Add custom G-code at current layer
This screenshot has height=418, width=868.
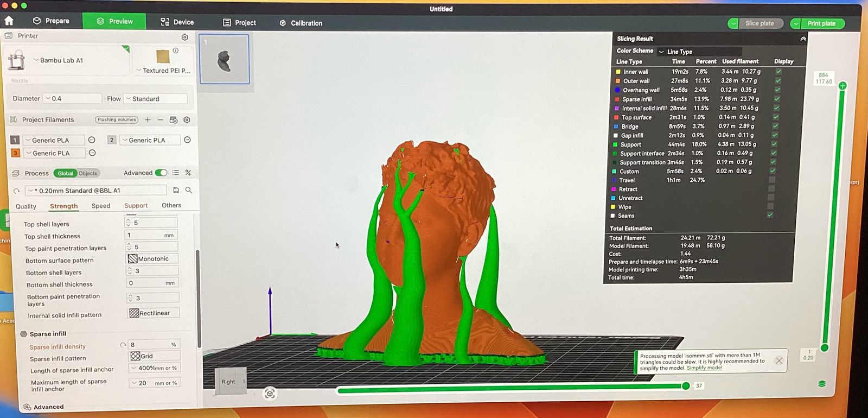[x=843, y=86]
